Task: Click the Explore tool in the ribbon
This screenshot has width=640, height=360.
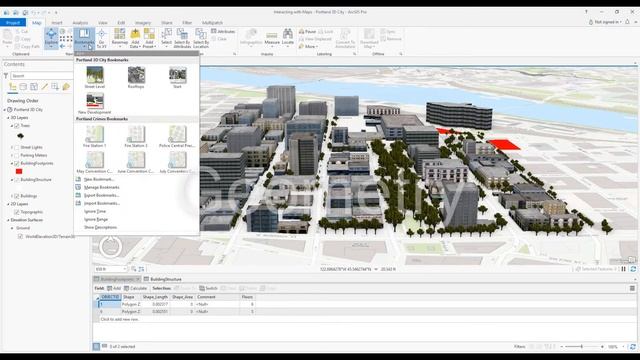Action: pos(51,38)
